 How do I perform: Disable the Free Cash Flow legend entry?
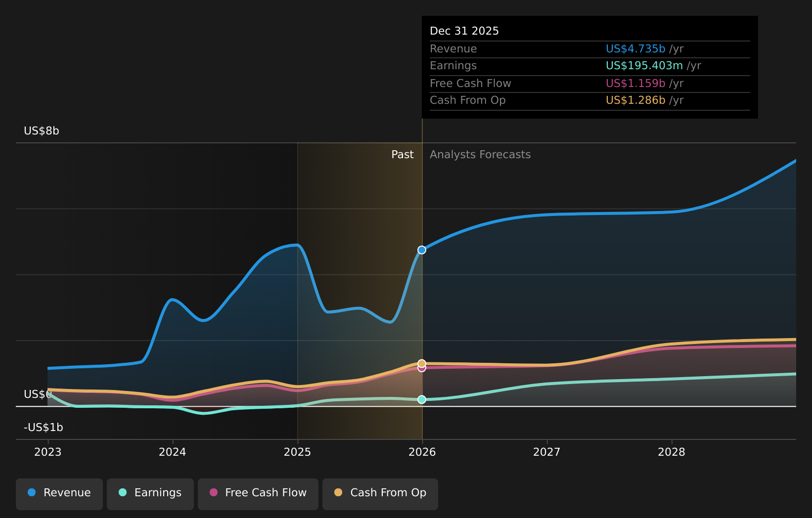click(258, 493)
